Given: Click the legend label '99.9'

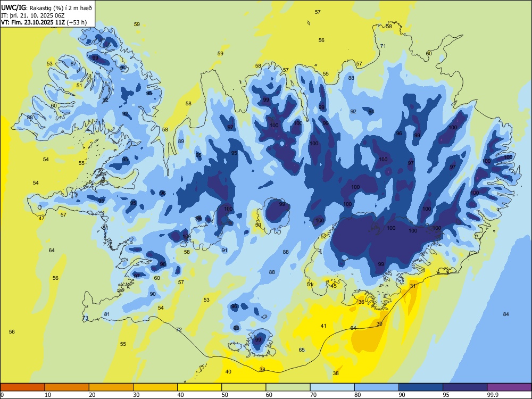Looking at the screenshot, I should (x=492, y=395).
